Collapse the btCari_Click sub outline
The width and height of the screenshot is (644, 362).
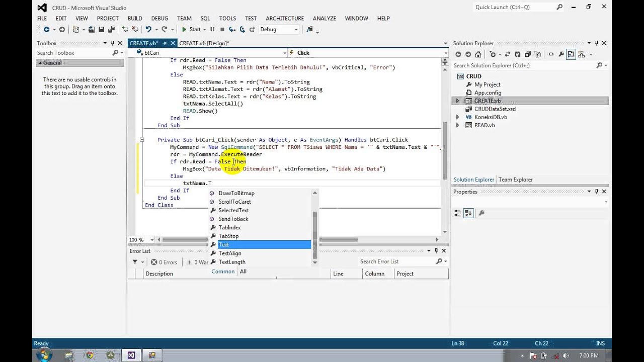[142, 140]
